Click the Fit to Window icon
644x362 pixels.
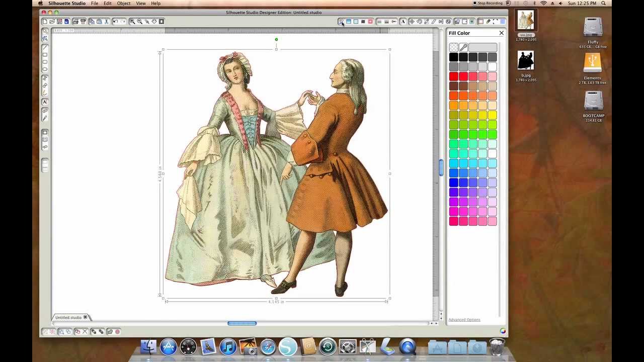coord(162,21)
